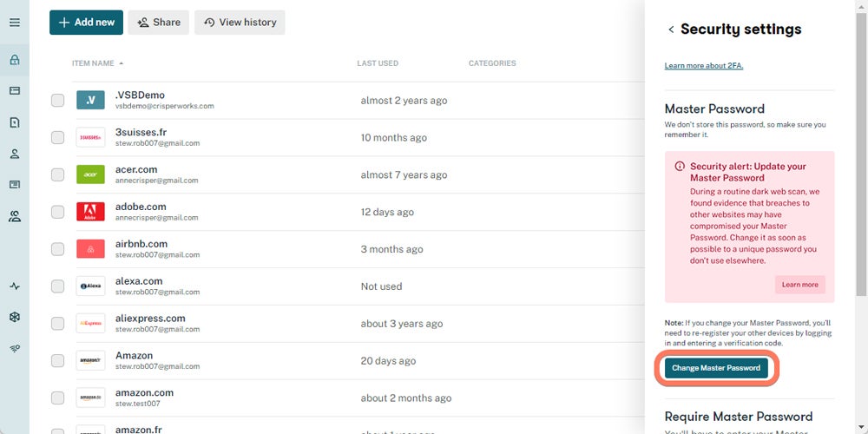The image size is (868, 434).
Task: Tick the .VSBDemo item checkbox
Action: pos(57,101)
